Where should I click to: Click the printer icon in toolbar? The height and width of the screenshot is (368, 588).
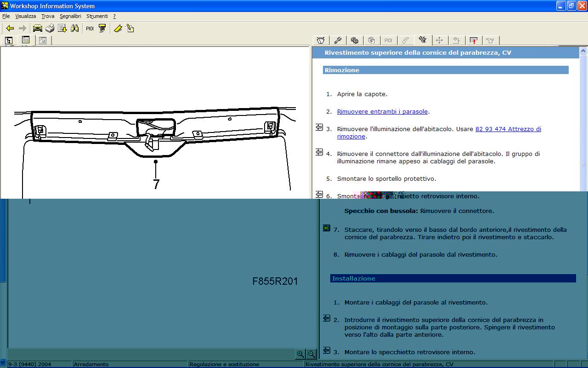coord(50,29)
